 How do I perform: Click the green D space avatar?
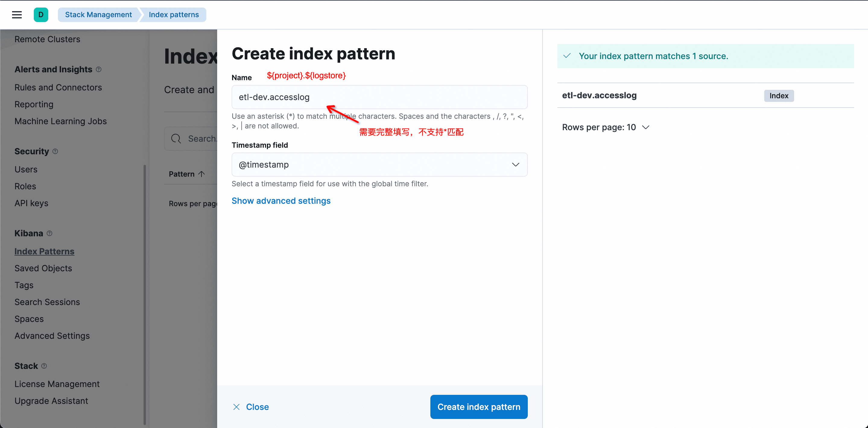pos(41,15)
